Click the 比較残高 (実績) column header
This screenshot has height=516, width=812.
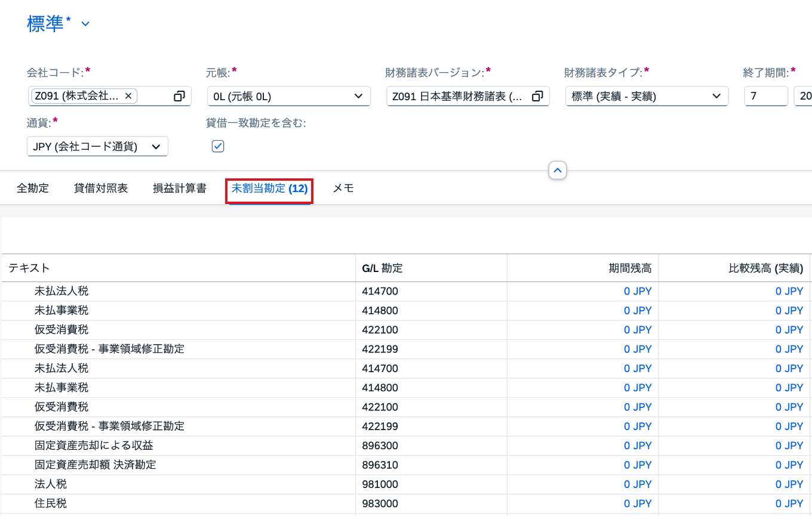tap(734, 268)
